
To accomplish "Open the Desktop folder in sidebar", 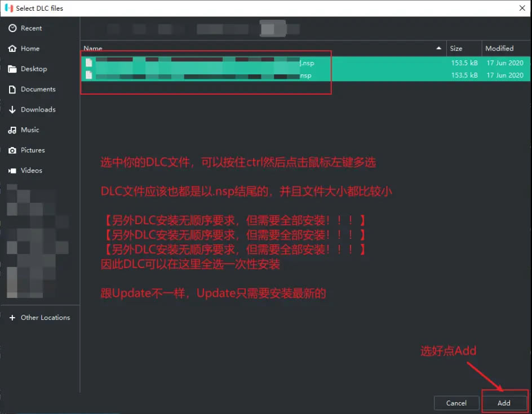I will [39, 69].
